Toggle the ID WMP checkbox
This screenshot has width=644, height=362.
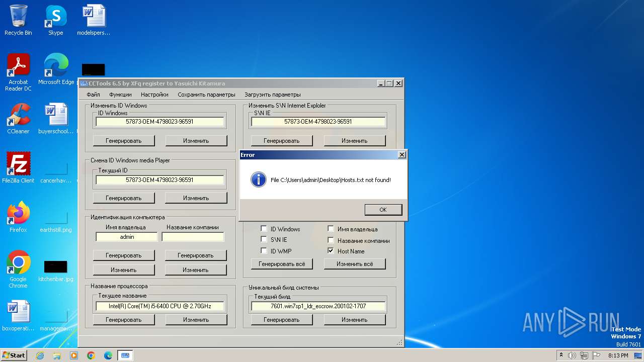click(x=264, y=250)
